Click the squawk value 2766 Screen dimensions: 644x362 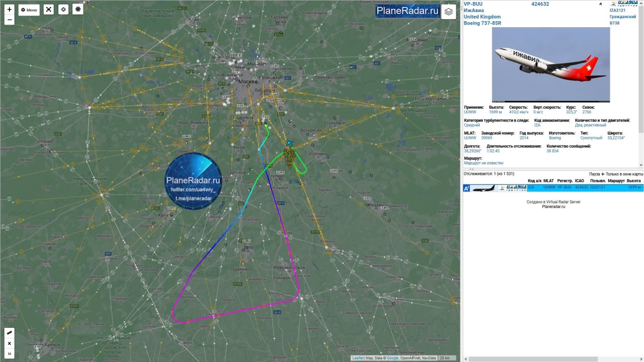coord(587,112)
